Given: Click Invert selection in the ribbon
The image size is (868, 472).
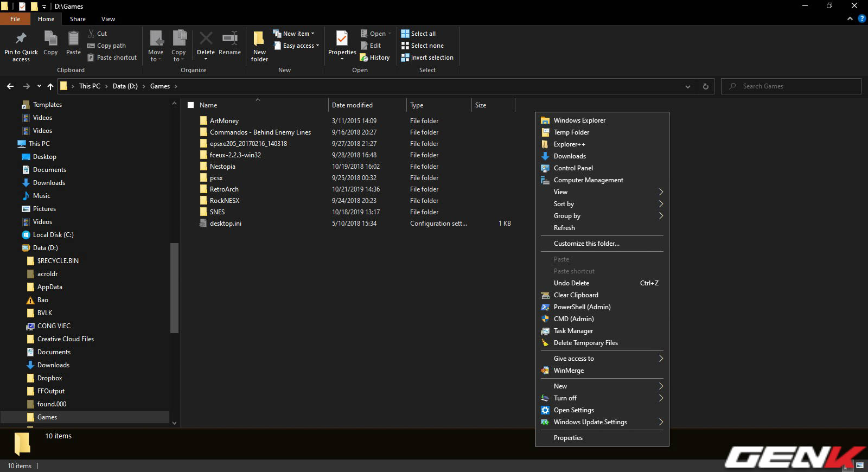Looking at the screenshot, I should (427, 58).
